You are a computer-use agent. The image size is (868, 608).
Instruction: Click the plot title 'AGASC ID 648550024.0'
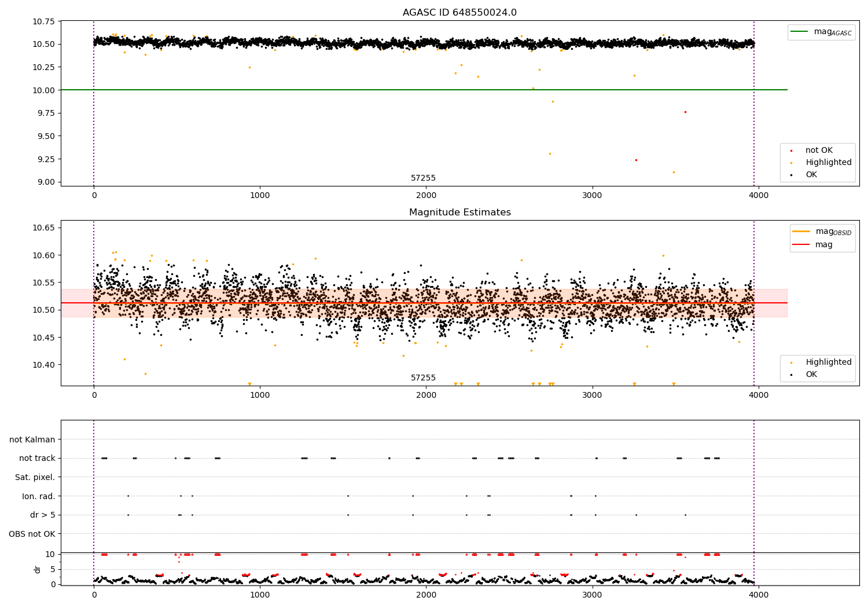tap(459, 13)
